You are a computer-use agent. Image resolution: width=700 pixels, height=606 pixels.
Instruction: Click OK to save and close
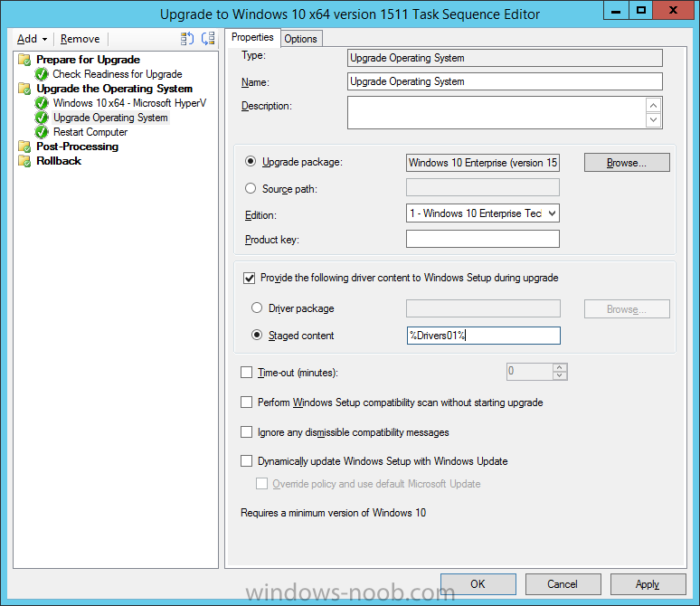(478, 584)
